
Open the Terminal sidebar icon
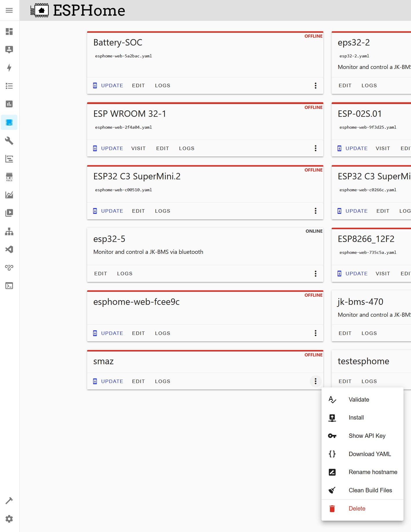click(9, 286)
